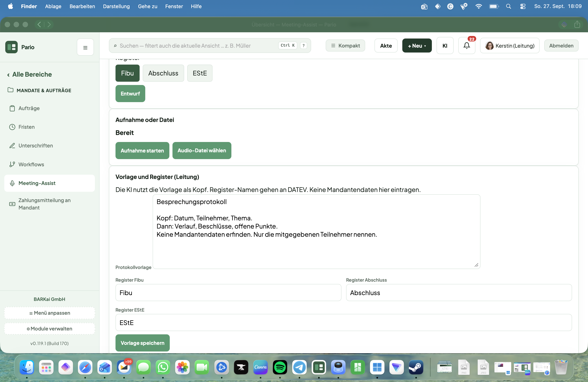588x382 pixels.
Task: Open the Fenster menu
Action: pos(174,6)
